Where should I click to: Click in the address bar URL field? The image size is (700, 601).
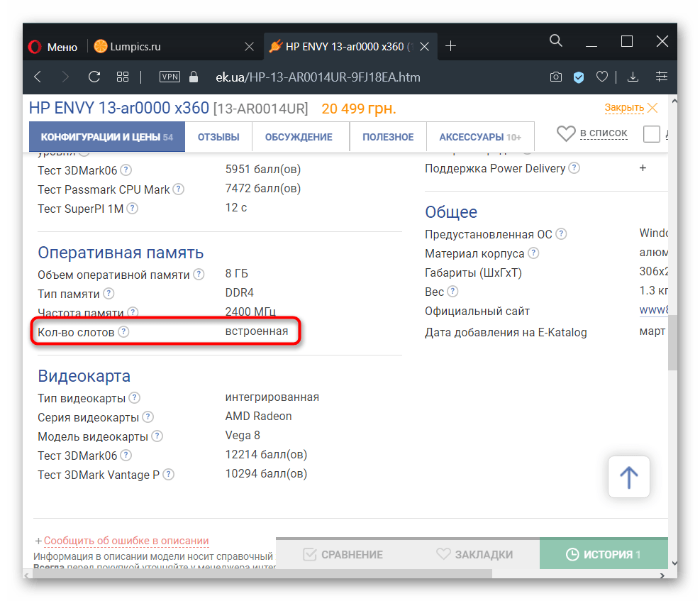[x=355, y=77]
